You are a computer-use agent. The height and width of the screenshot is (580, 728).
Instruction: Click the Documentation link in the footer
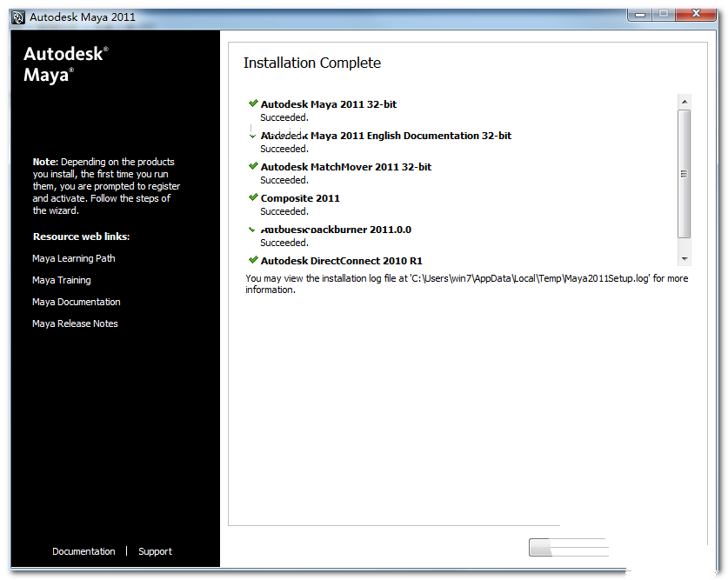tap(83, 551)
